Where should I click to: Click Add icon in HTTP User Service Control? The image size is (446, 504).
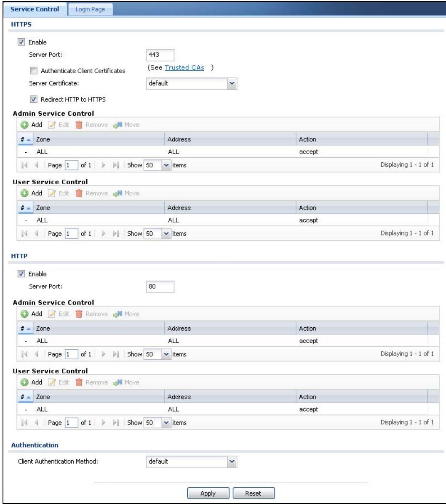point(24,382)
